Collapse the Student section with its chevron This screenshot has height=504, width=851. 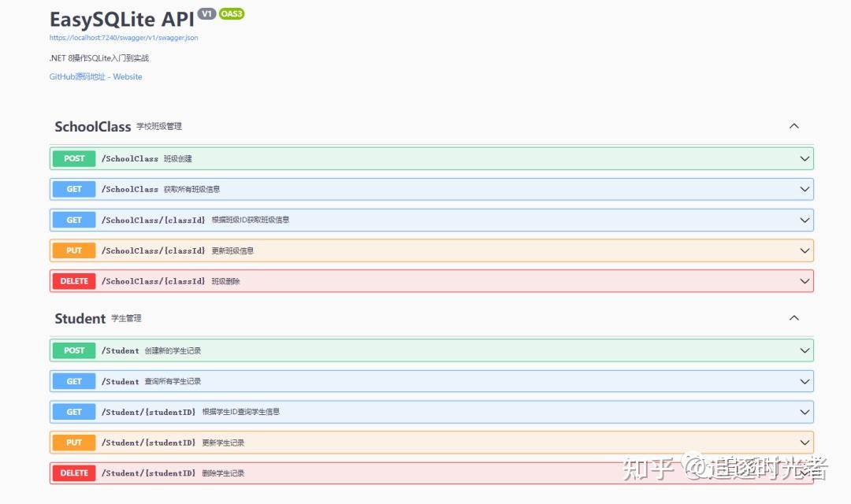point(794,318)
